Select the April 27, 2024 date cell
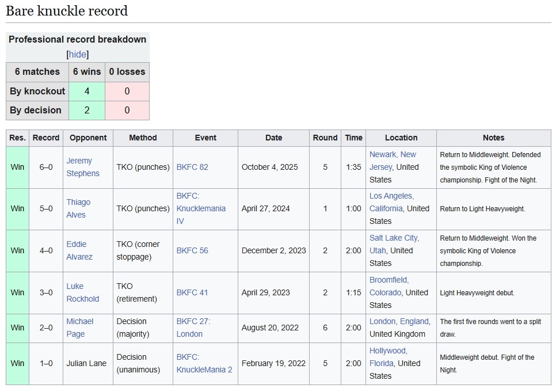 [x=274, y=208]
